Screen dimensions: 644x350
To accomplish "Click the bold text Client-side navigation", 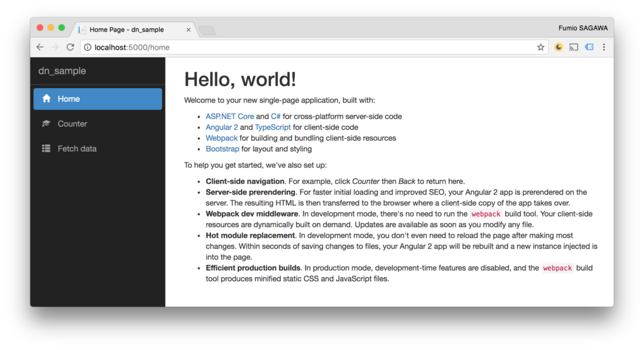I will (x=245, y=181).
